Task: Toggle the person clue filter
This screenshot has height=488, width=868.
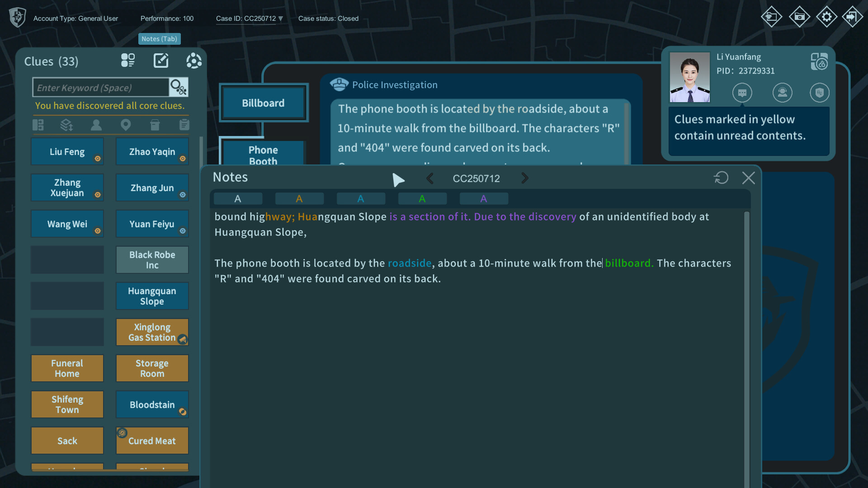Action: (96, 125)
